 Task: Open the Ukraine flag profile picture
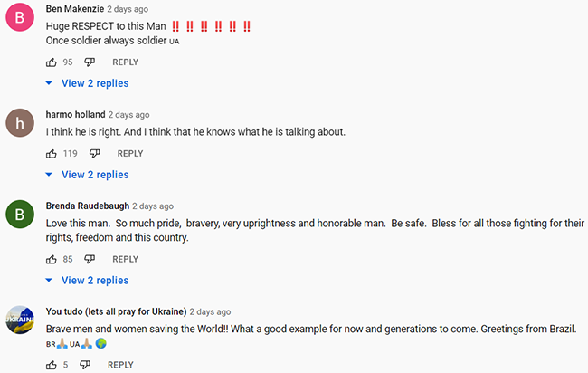click(20, 320)
